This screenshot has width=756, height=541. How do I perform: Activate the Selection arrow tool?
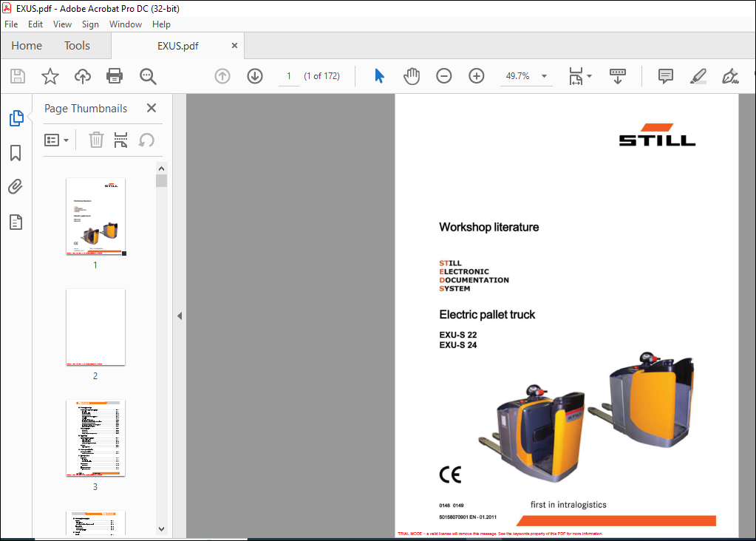point(379,76)
